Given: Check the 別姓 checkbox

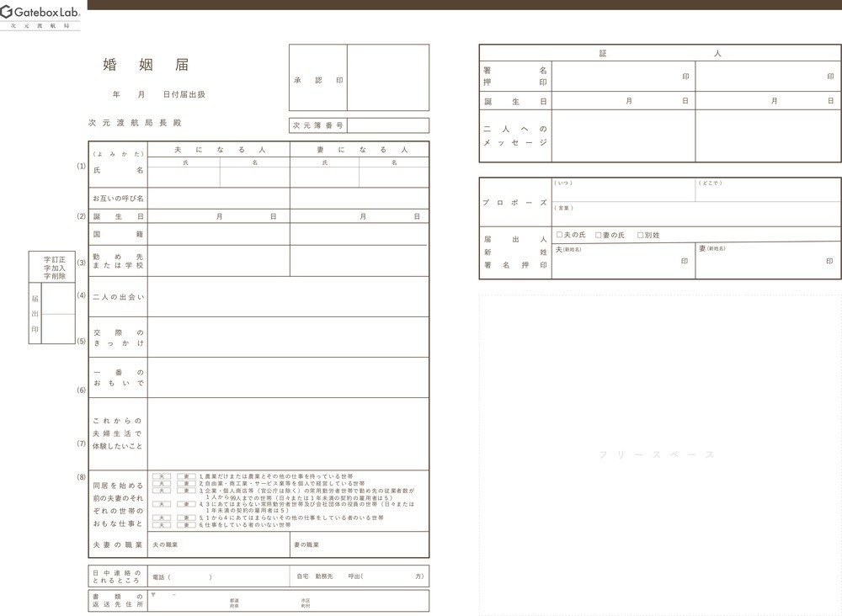Looking at the screenshot, I should 641,235.
